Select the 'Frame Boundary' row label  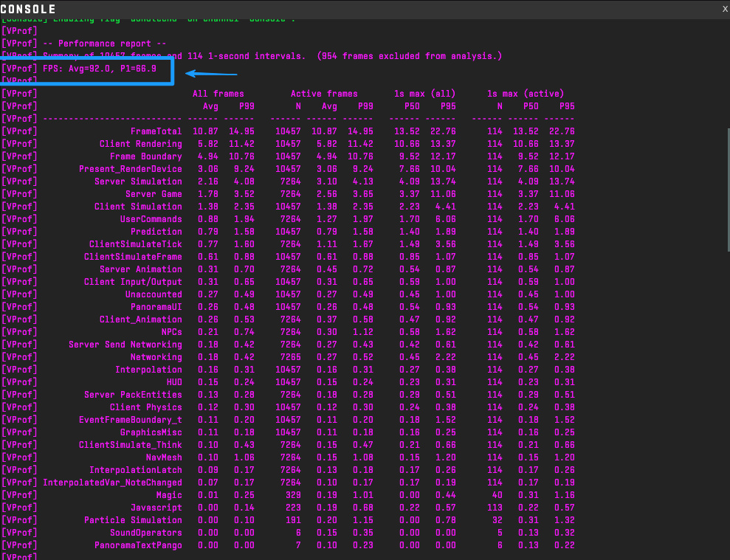point(145,157)
